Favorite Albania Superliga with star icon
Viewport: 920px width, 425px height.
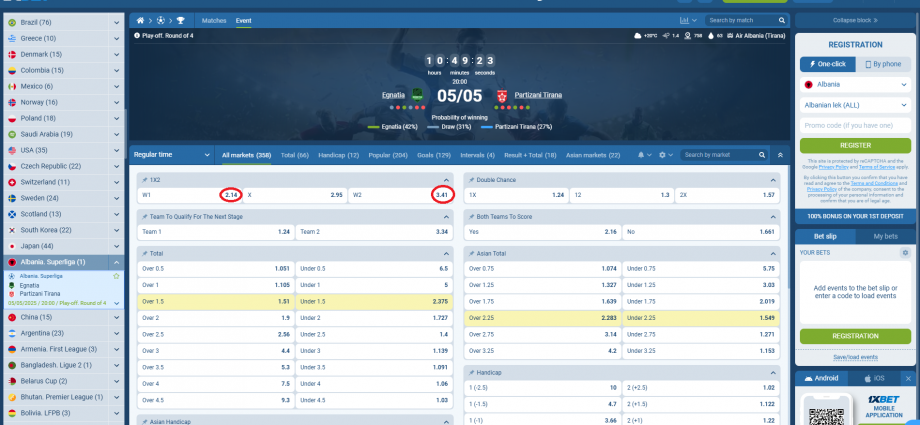(x=116, y=276)
